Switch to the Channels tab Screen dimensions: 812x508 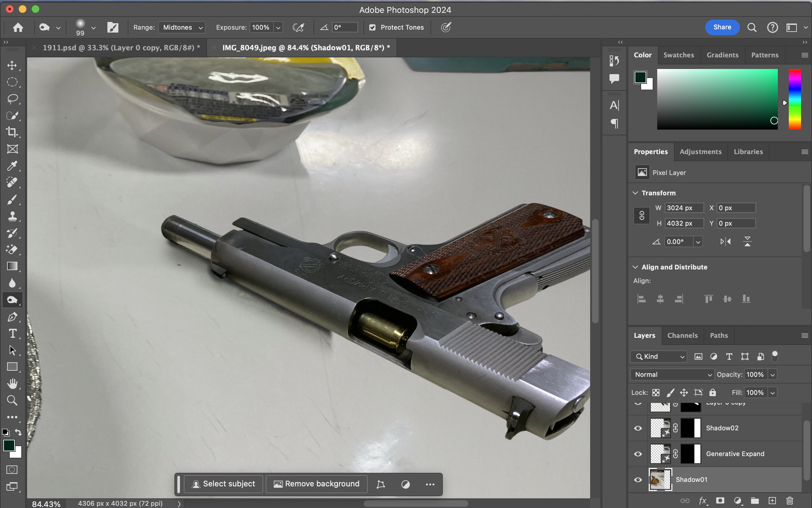[682, 335]
